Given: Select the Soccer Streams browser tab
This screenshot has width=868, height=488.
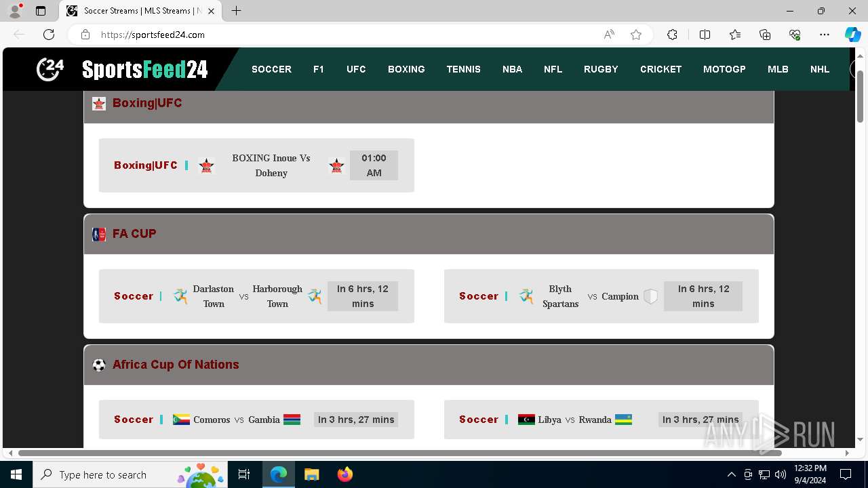Looking at the screenshot, I should pos(141,11).
